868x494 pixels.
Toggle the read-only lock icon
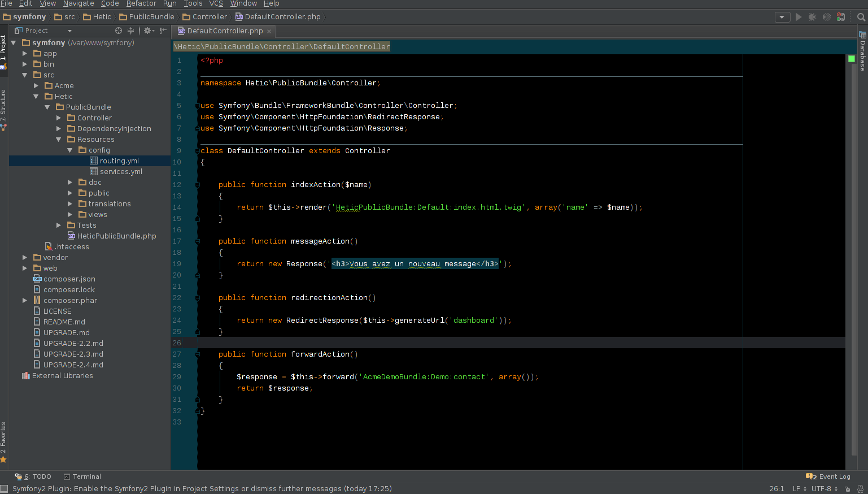(848, 489)
